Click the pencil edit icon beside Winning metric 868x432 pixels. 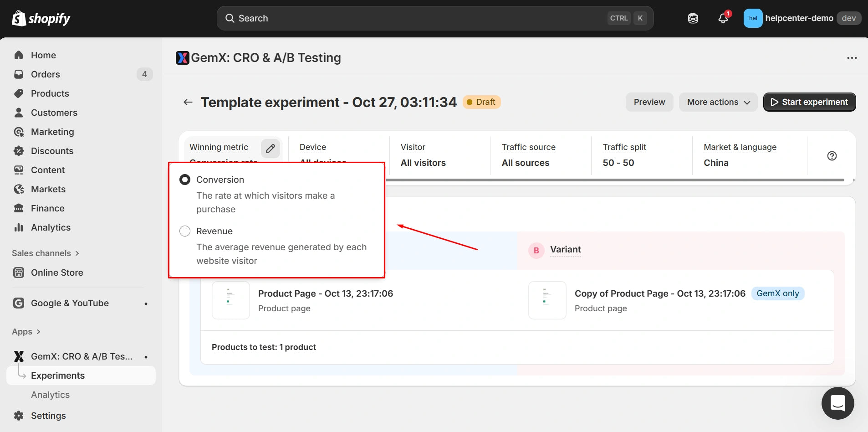point(270,148)
